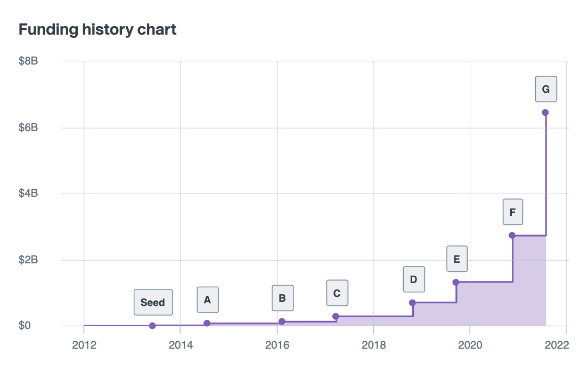Image resolution: width=588 pixels, height=370 pixels.
Task: Click the Seed round label badge
Action: (x=153, y=302)
